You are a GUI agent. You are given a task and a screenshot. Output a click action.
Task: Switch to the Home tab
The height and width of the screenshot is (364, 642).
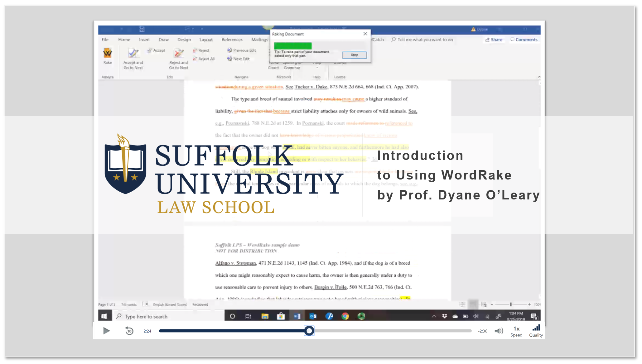[124, 40]
